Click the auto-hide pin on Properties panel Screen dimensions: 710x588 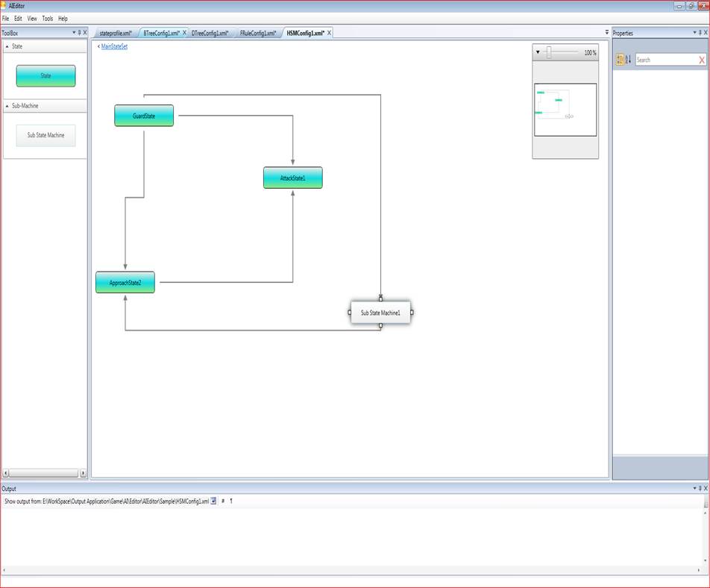click(698, 33)
